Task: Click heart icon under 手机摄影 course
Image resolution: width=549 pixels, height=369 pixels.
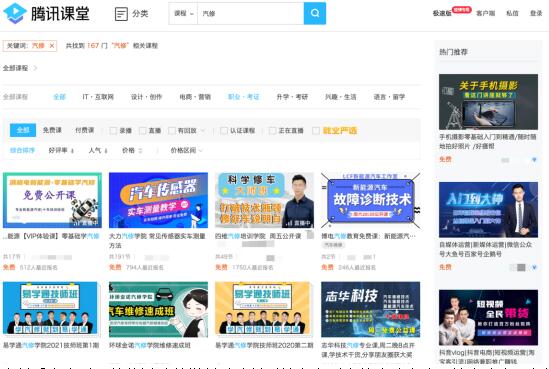Action: [534, 160]
